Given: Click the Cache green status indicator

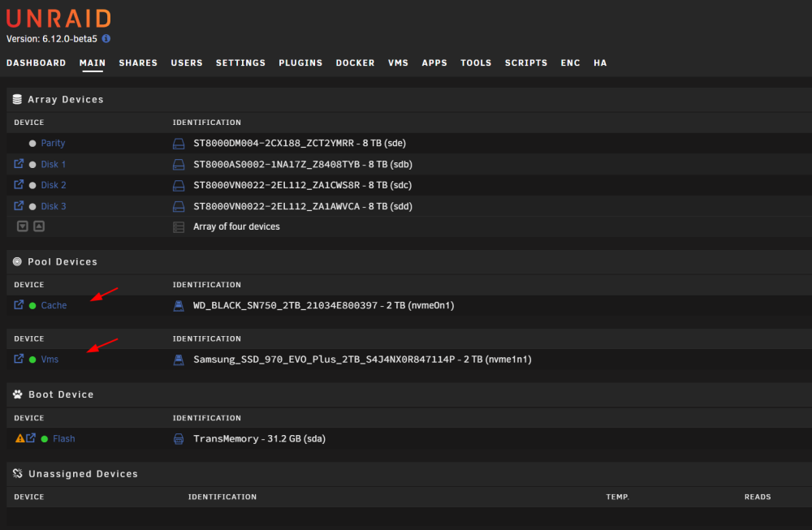Looking at the screenshot, I should pyautogui.click(x=32, y=306).
